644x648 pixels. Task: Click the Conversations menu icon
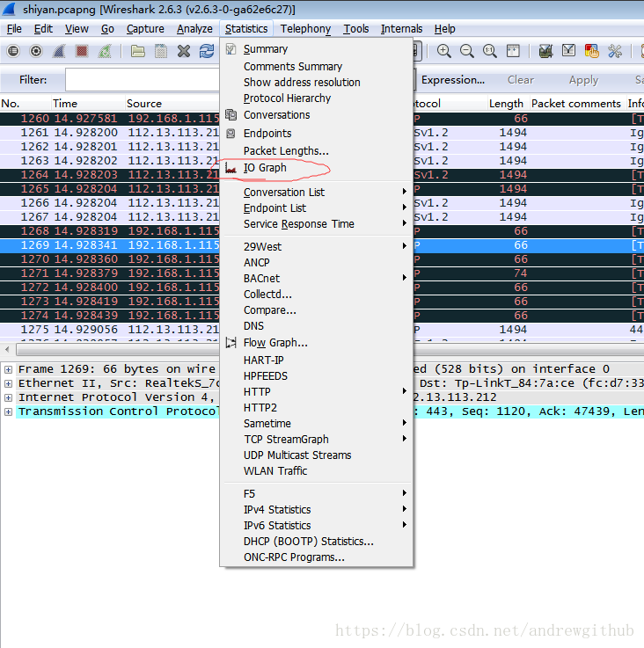tap(231, 115)
